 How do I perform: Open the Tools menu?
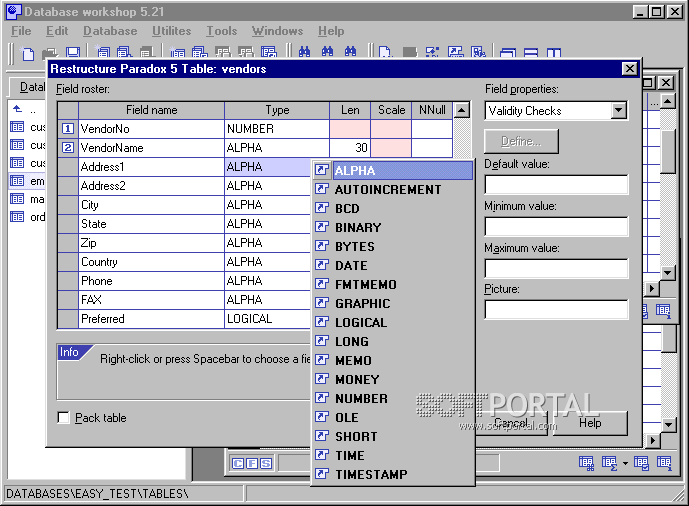click(x=222, y=31)
